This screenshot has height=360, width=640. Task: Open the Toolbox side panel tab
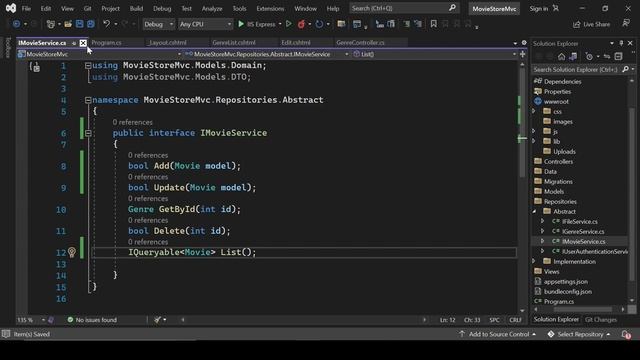pos(7,48)
